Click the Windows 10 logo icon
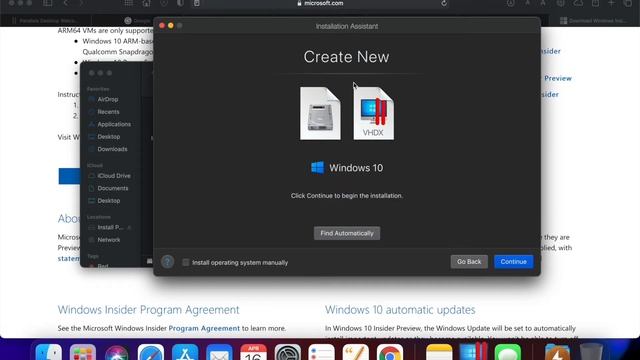Screen dimensions: 640x360 click(318, 167)
